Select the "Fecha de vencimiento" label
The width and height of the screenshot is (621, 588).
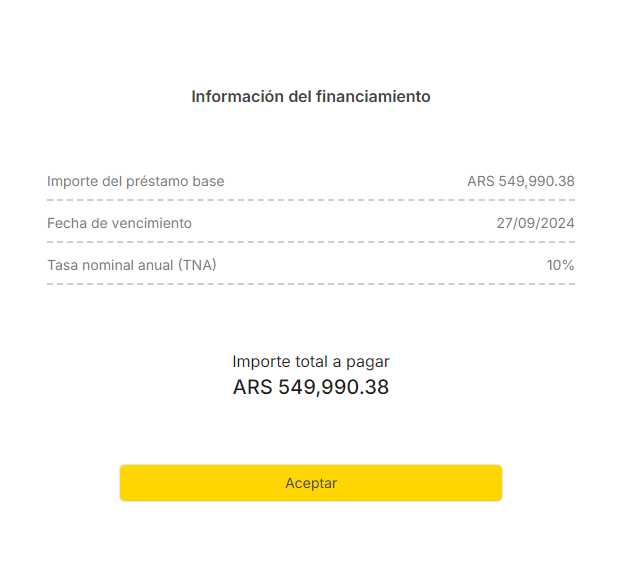point(119,223)
